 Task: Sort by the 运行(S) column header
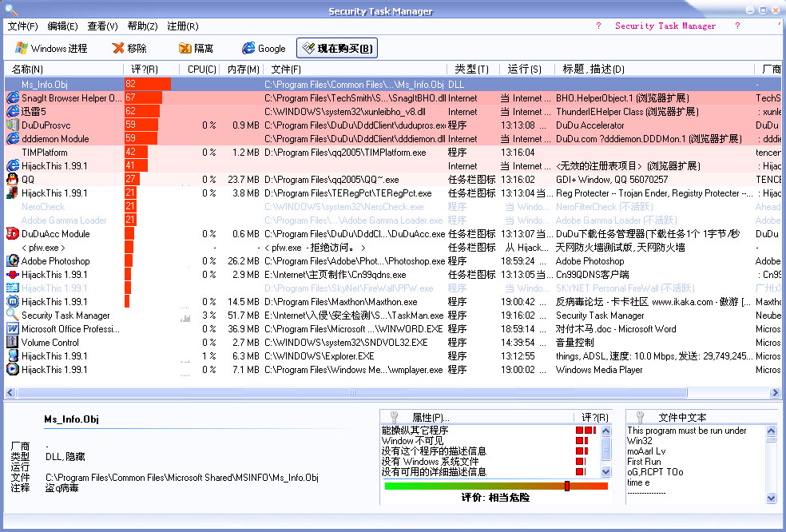pyautogui.click(x=526, y=69)
